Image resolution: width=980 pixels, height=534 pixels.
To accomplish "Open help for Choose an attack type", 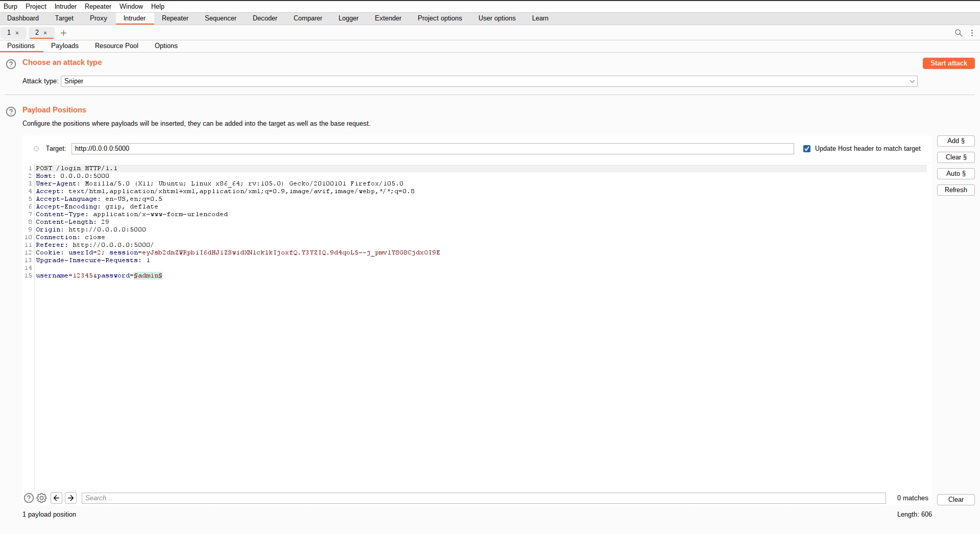I will (x=11, y=64).
